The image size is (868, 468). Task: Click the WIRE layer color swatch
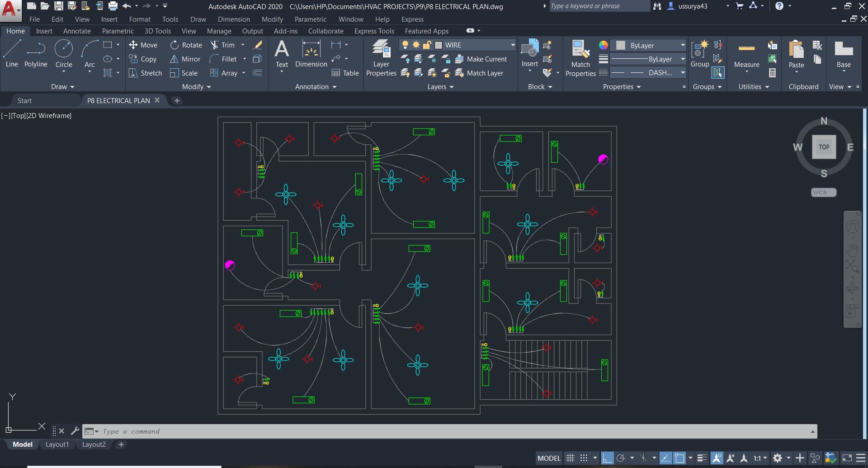point(439,45)
